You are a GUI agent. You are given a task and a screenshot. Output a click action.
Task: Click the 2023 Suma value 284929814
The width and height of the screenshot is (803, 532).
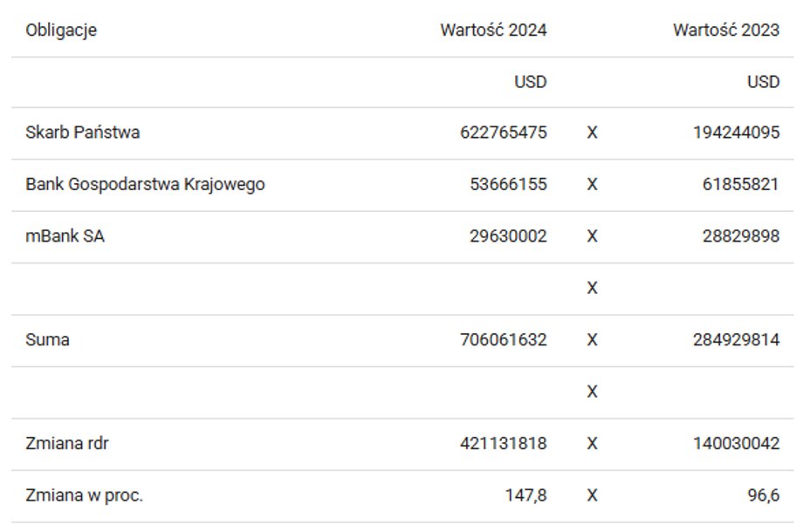(736, 340)
